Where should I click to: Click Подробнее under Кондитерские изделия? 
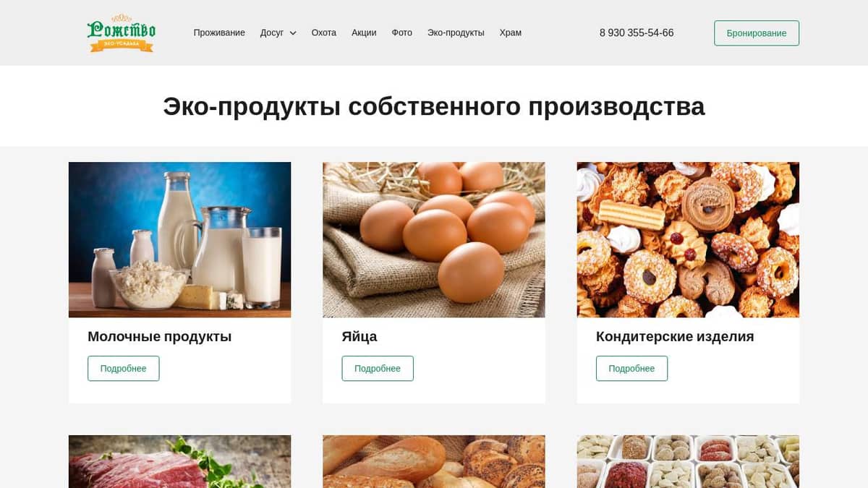[x=631, y=369]
